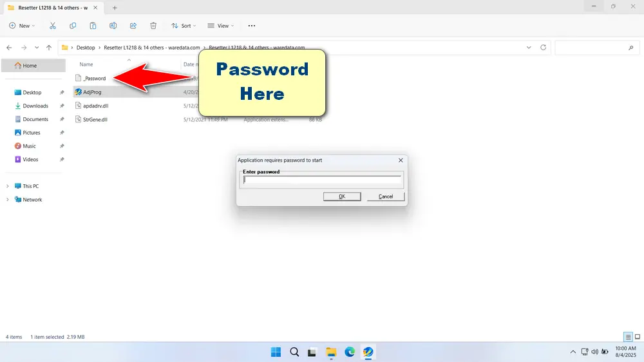Select This PC in the sidebar
Image resolution: width=644 pixels, height=362 pixels.
30,186
